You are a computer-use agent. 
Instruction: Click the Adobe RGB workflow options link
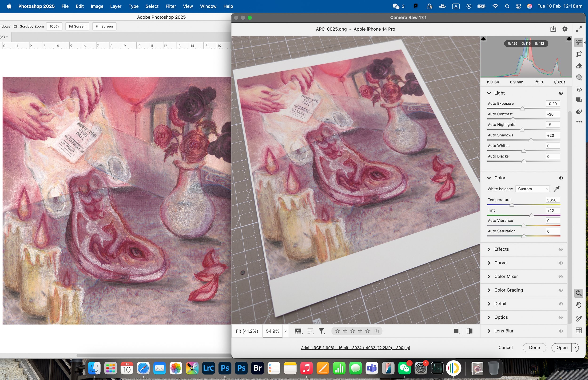355,348
